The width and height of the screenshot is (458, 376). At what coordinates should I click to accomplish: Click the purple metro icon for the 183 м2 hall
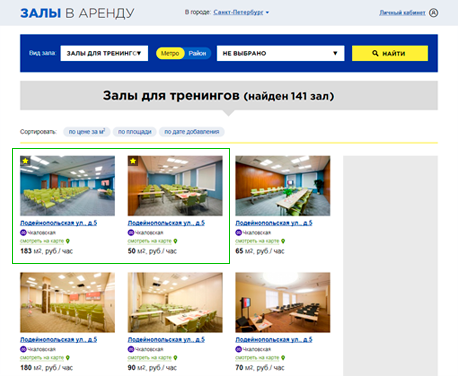[x=23, y=232]
